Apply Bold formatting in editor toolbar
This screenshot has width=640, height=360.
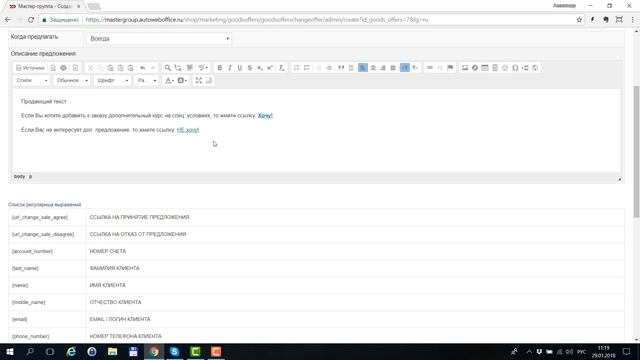point(220,68)
